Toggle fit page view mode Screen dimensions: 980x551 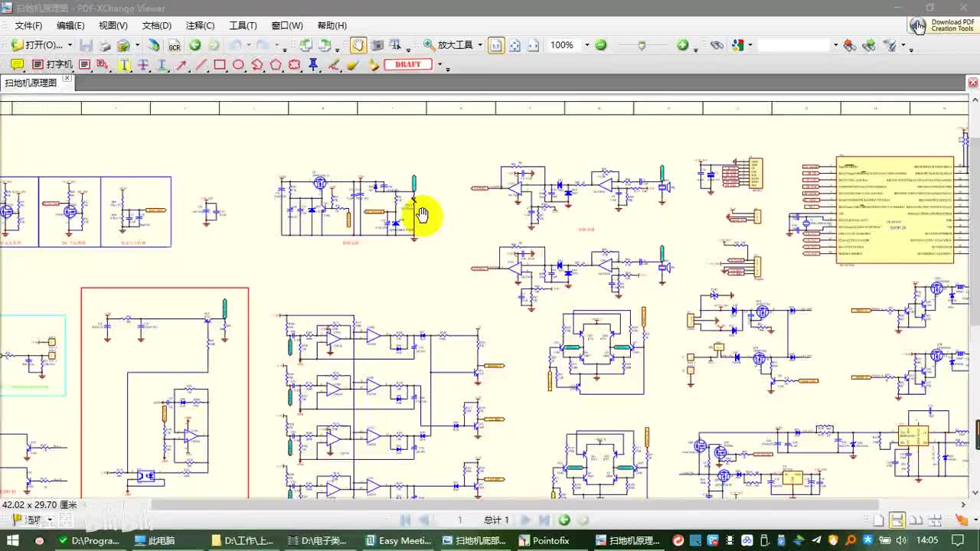point(514,45)
